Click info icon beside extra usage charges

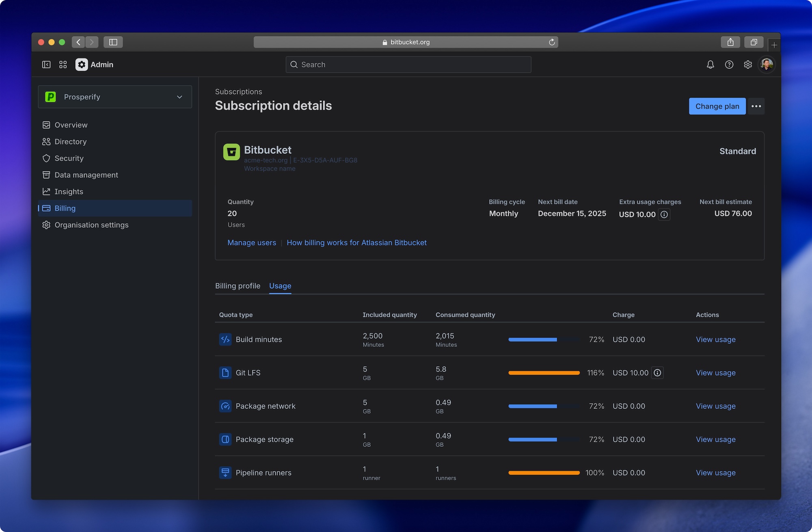(x=664, y=214)
